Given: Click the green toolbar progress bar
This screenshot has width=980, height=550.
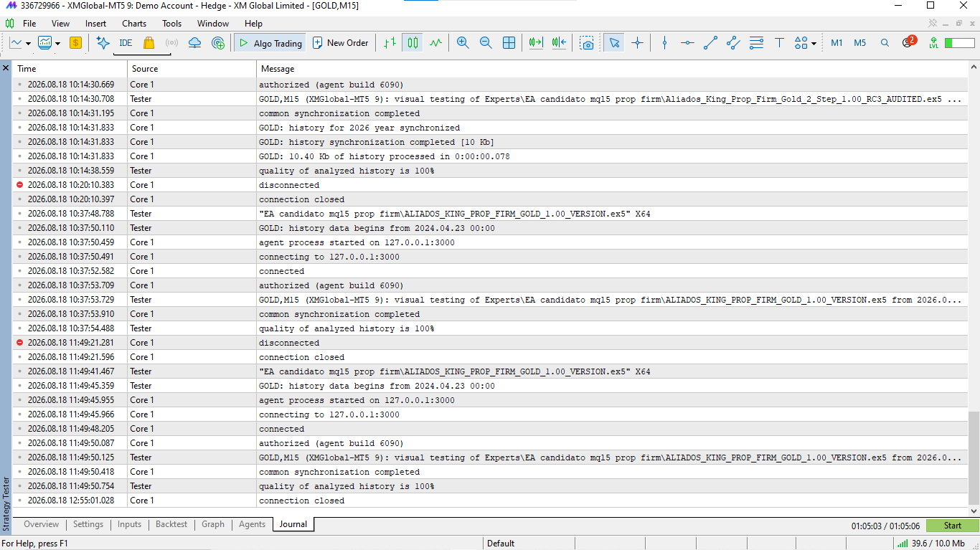Looking at the screenshot, I should (960, 43).
